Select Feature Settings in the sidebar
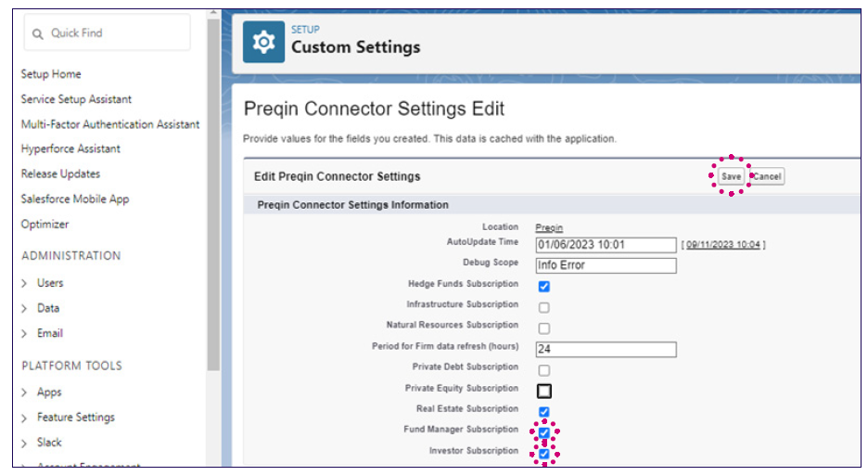The height and width of the screenshot is (476, 868). pos(76,418)
